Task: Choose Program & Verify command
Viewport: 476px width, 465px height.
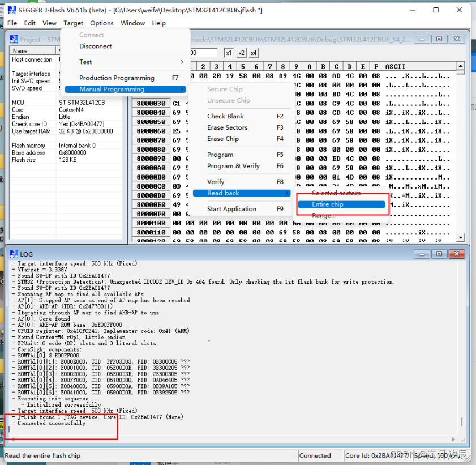Action: click(x=242, y=166)
